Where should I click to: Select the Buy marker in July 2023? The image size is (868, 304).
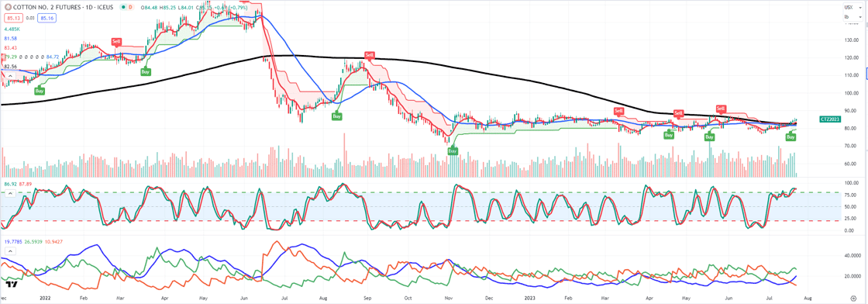791,136
